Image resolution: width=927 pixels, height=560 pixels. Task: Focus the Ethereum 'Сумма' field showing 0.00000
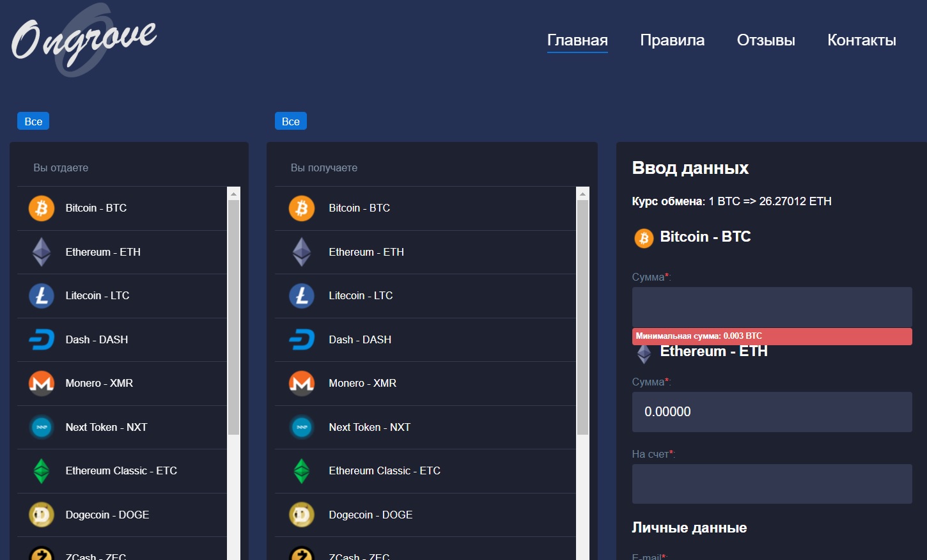772,412
